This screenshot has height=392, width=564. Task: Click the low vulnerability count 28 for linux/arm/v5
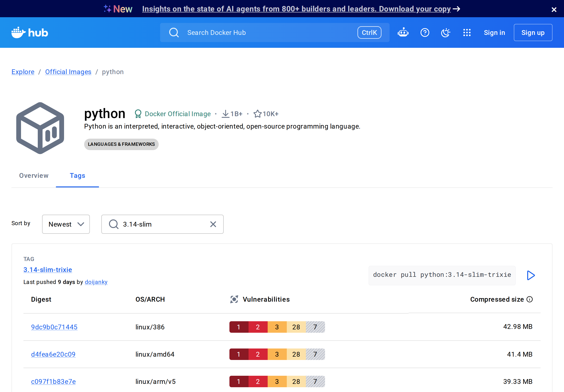coord(296,381)
